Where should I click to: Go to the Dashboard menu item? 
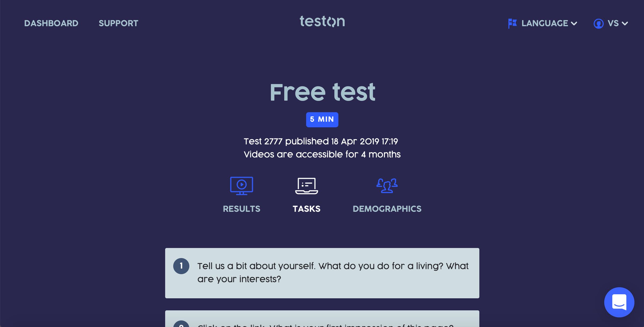[x=52, y=23]
